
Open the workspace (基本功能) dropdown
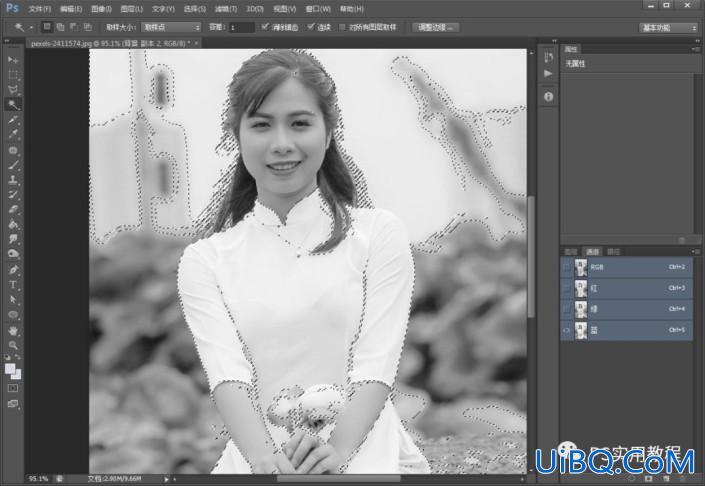(x=668, y=27)
